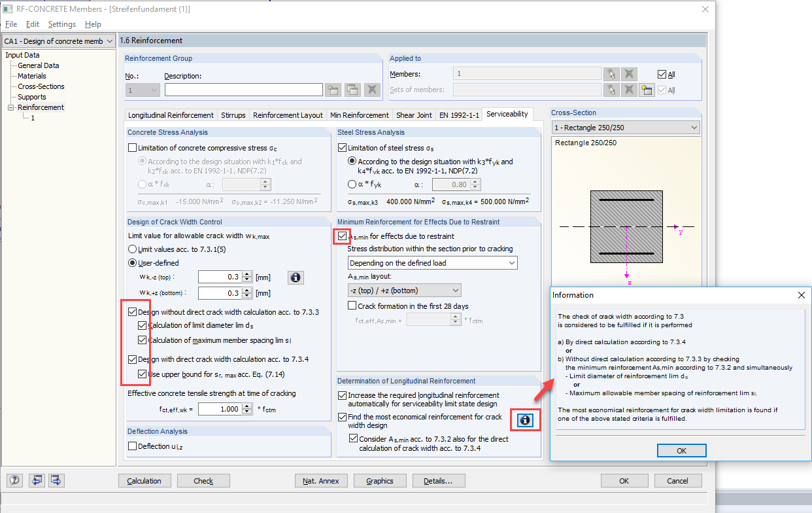812x513 pixels.
Task: Click previous table arrow icon
Action: (x=37, y=480)
